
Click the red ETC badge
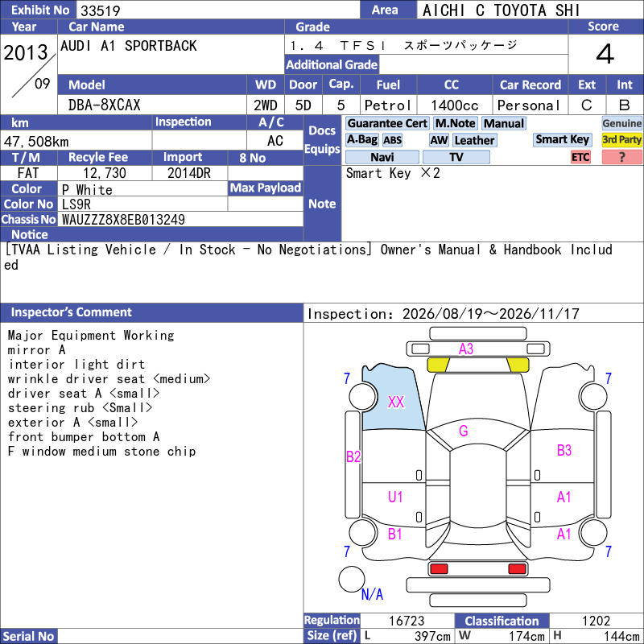click(580, 157)
